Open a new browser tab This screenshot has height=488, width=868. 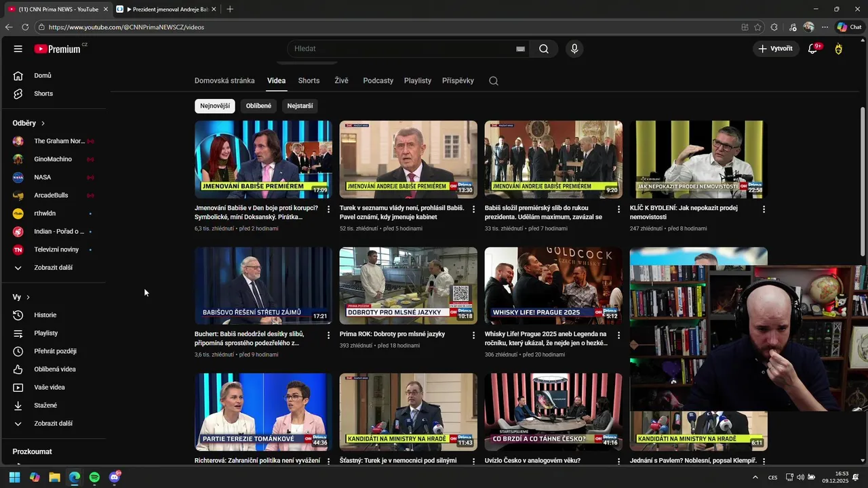pos(230,9)
